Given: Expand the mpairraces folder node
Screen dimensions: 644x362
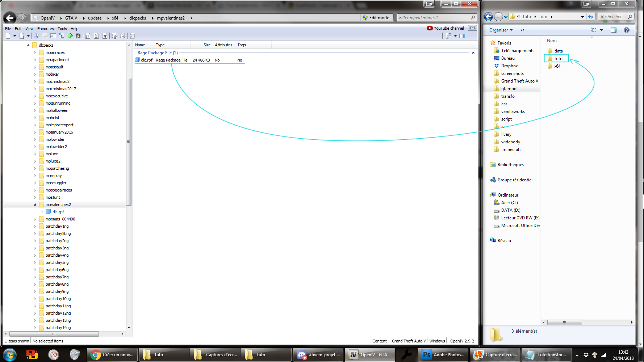Looking at the screenshot, I should [35, 52].
